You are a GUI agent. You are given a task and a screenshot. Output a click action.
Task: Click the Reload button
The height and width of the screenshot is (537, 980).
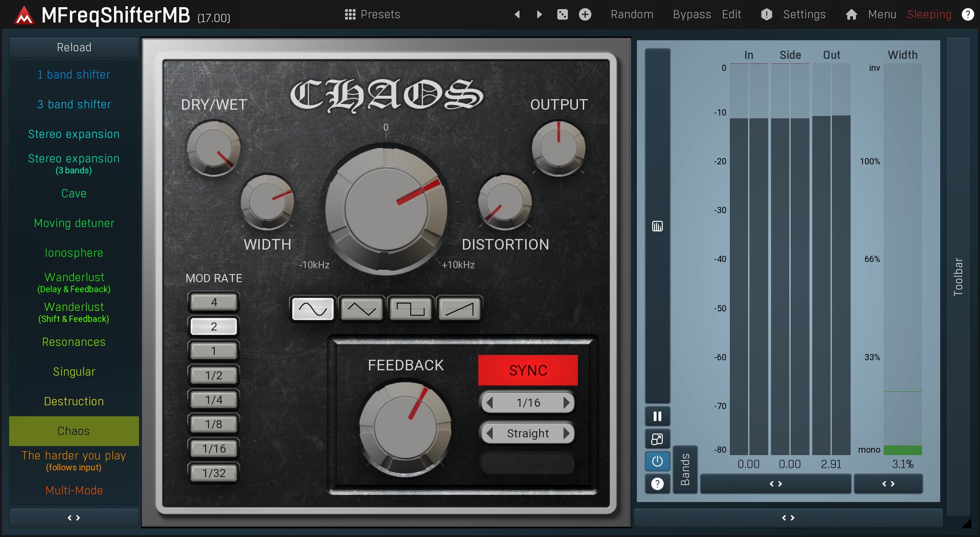[74, 47]
